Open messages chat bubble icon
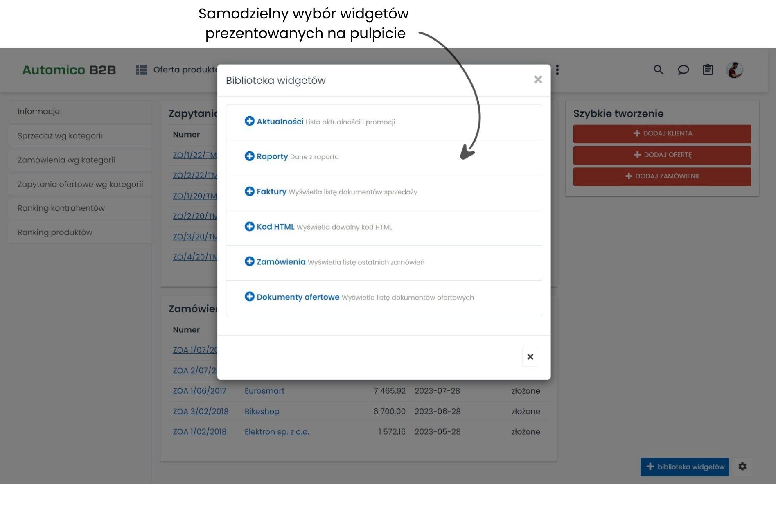Screen dimensions: 776x532 [x=683, y=70]
